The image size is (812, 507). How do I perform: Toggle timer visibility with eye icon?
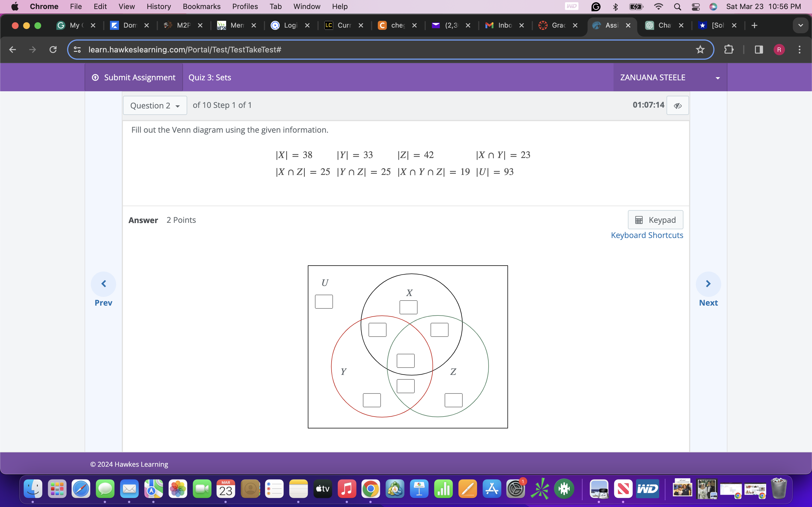click(678, 105)
